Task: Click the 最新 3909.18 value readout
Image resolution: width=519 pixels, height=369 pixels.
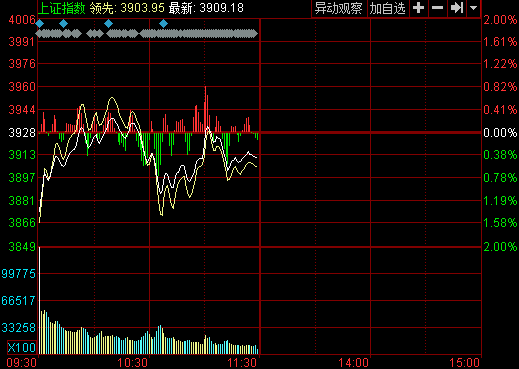Action: point(206,8)
